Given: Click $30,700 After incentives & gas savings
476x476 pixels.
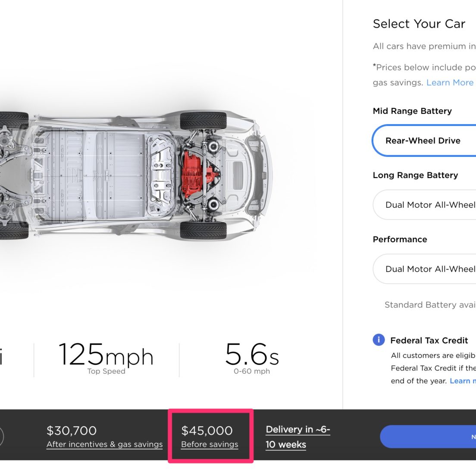Looking at the screenshot, I should tap(104, 437).
